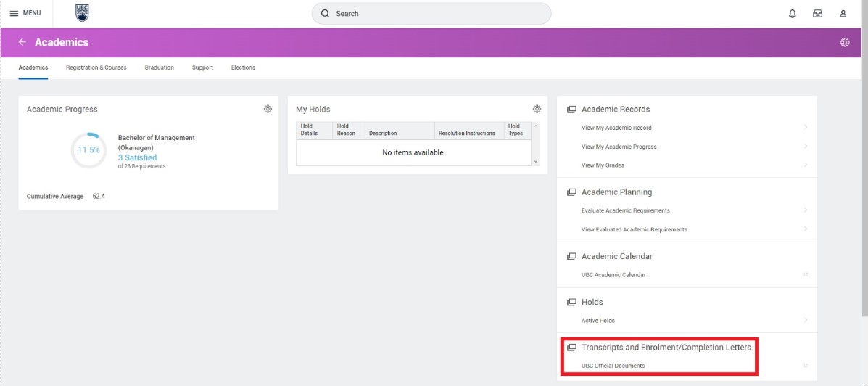Click the UBC crest logo
This screenshot has height=386, width=868.
click(x=82, y=13)
